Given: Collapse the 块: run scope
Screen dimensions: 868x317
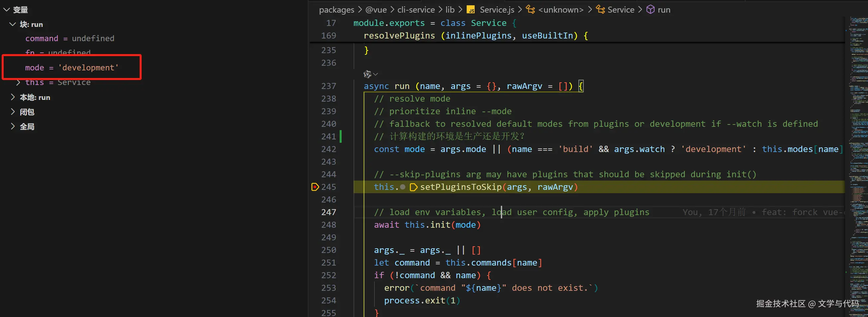Looking at the screenshot, I should pyautogui.click(x=13, y=24).
